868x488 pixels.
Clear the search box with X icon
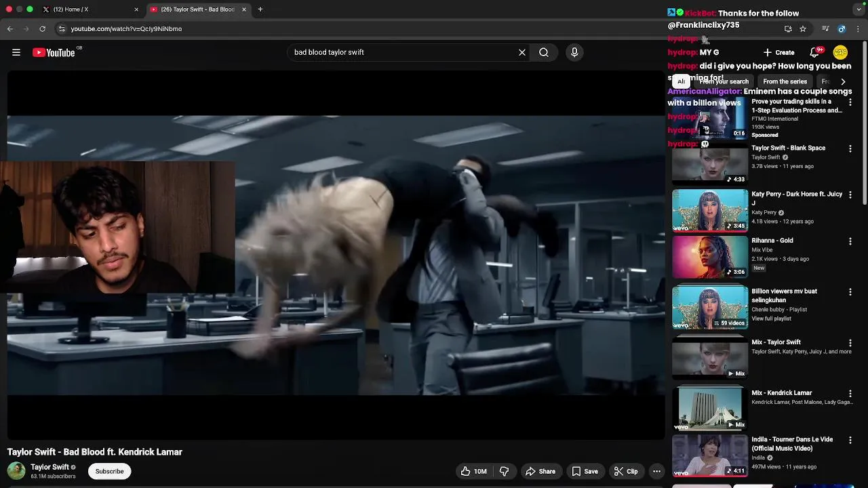522,52
